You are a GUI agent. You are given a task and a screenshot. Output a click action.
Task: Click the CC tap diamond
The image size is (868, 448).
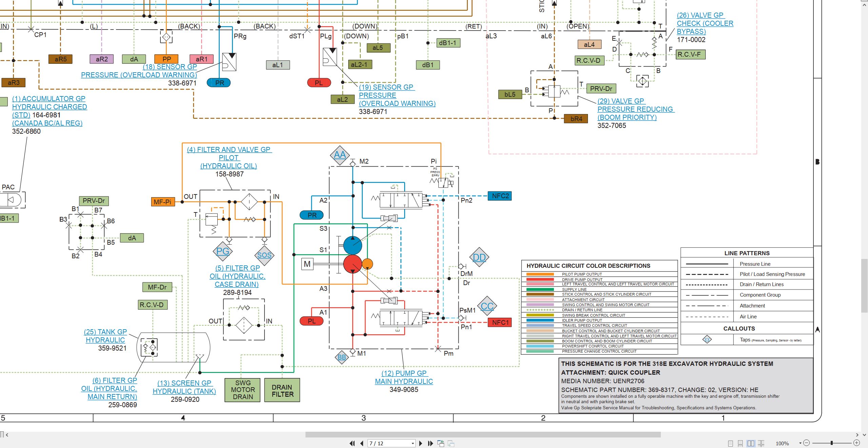(487, 306)
